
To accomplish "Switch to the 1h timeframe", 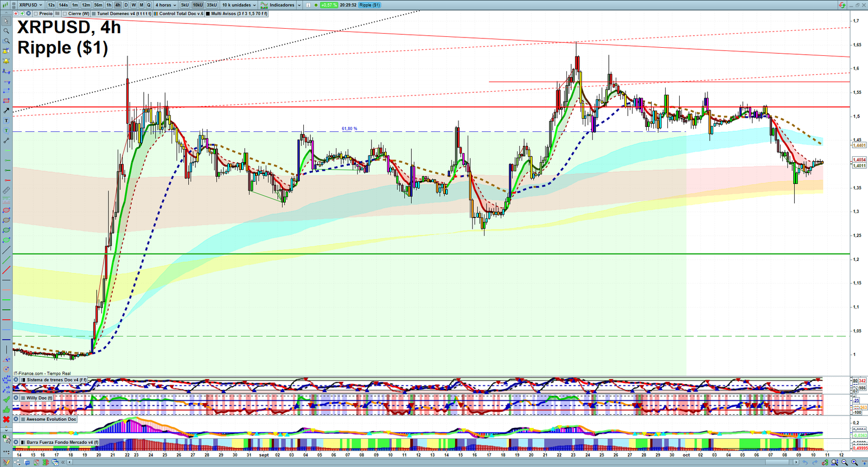I will (108, 5).
